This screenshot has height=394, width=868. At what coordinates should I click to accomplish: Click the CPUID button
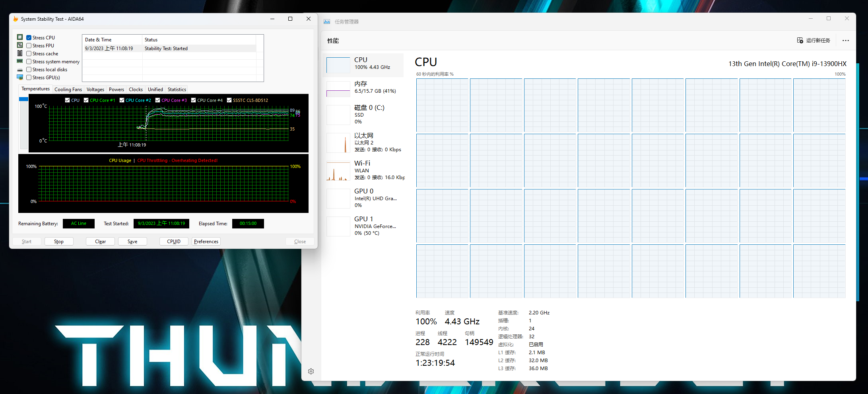(174, 242)
